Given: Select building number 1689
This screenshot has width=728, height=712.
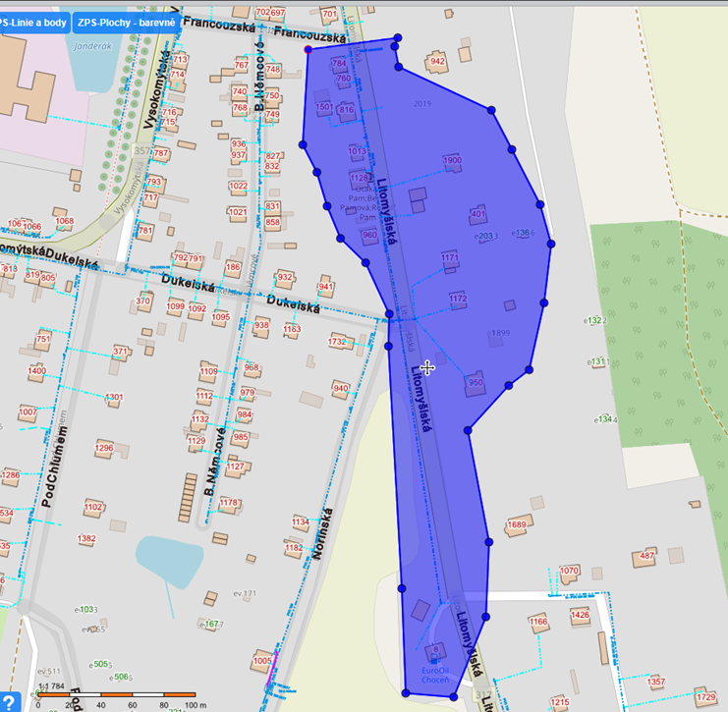Looking at the screenshot, I should (x=517, y=525).
